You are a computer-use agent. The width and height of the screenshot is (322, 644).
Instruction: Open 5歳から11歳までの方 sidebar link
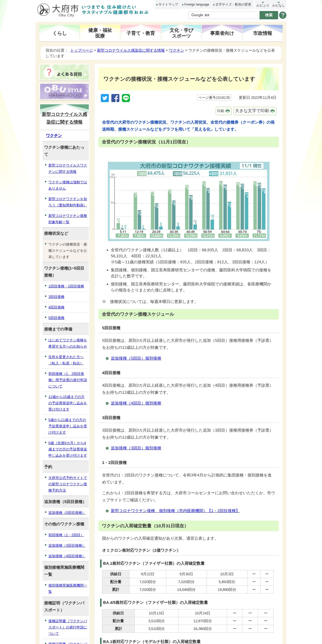pos(68,426)
